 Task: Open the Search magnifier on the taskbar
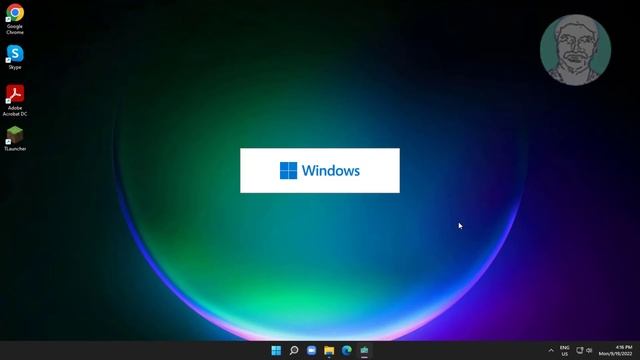coord(294,351)
